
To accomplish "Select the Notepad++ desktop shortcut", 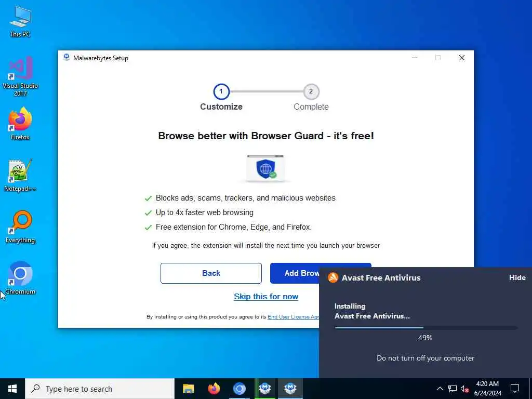I will (20, 176).
